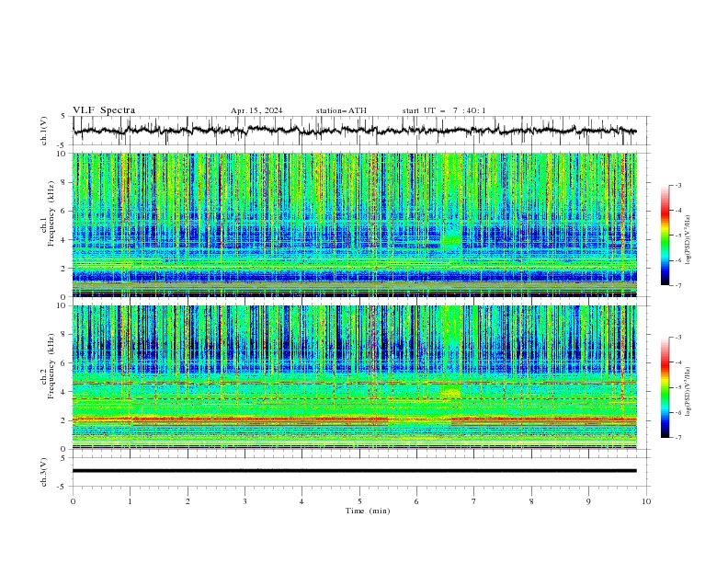
Task: Click the ch.1 "Frequency (kHz)" axis label
Action: click(51, 213)
